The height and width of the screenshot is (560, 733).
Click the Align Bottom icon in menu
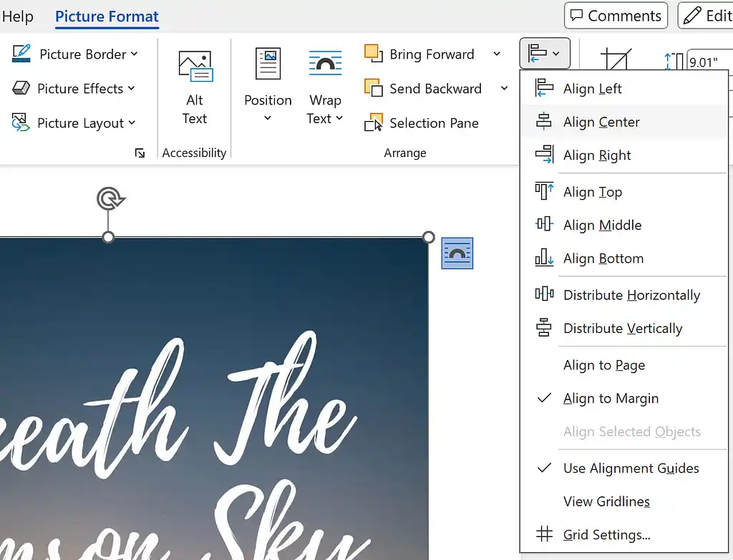click(x=544, y=257)
